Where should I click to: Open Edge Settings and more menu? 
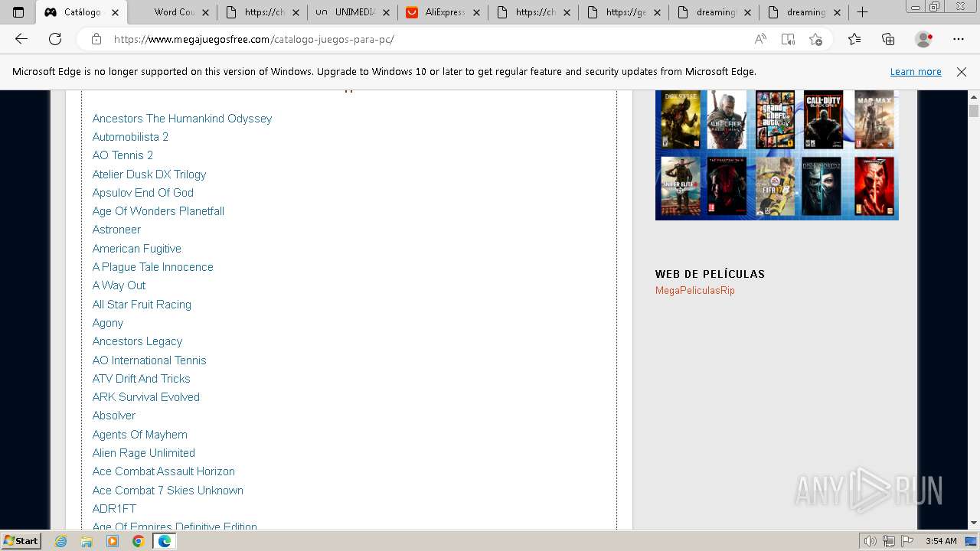[x=959, y=39]
